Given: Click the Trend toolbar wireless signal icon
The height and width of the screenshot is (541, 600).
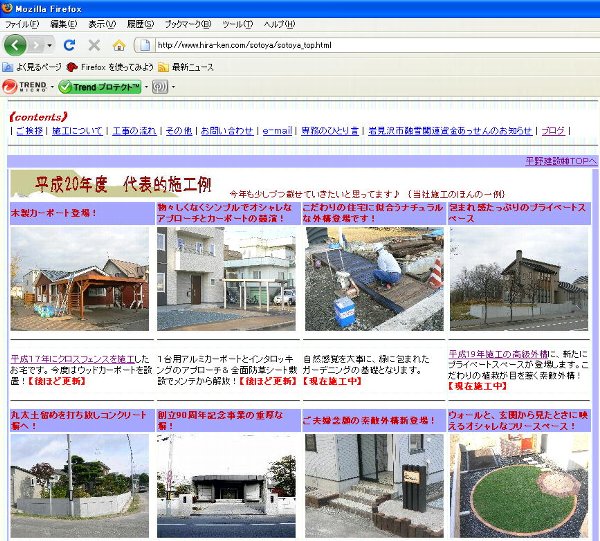Looking at the screenshot, I should click(x=160, y=87).
